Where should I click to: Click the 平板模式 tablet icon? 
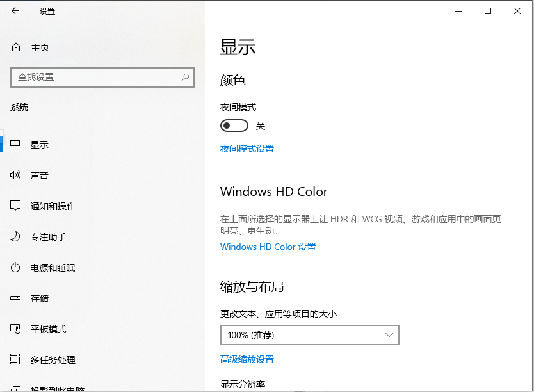click(15, 329)
